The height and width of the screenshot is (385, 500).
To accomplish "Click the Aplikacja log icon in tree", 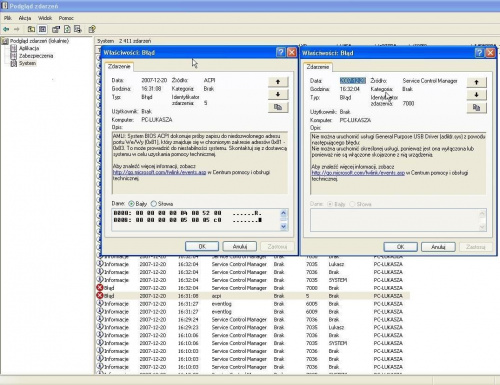I will coord(14,48).
